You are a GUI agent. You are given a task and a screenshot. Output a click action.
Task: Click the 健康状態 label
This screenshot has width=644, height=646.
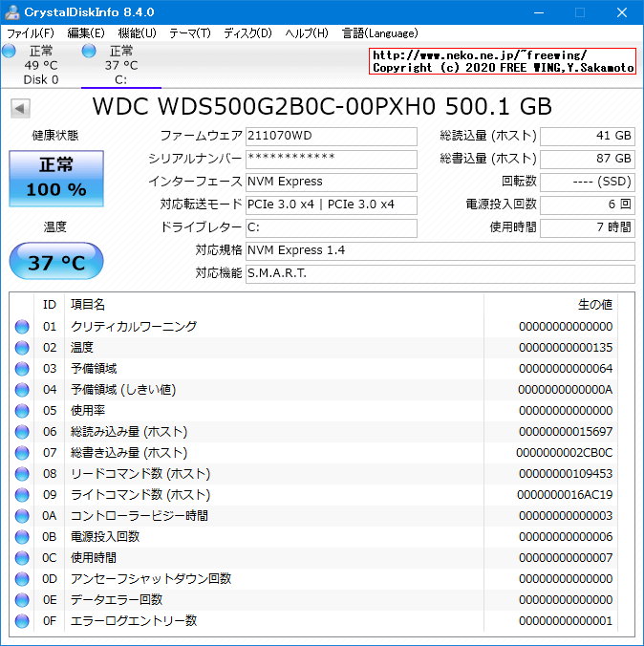coord(55,136)
